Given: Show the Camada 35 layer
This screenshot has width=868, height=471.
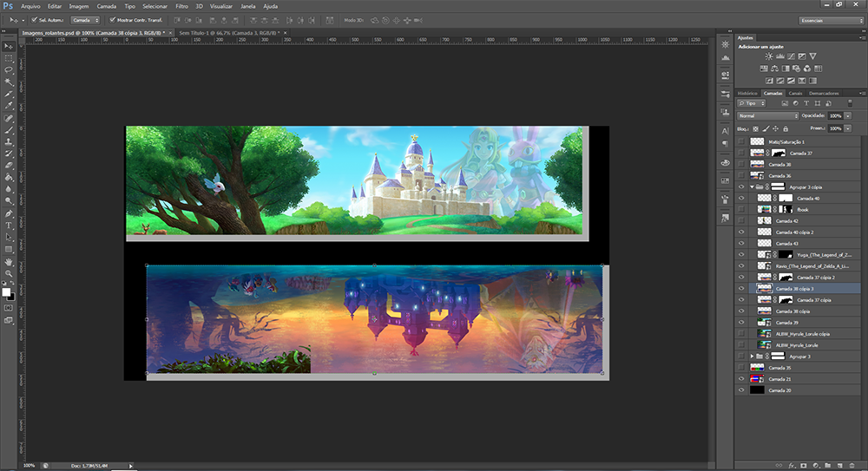Looking at the screenshot, I should click(741, 368).
